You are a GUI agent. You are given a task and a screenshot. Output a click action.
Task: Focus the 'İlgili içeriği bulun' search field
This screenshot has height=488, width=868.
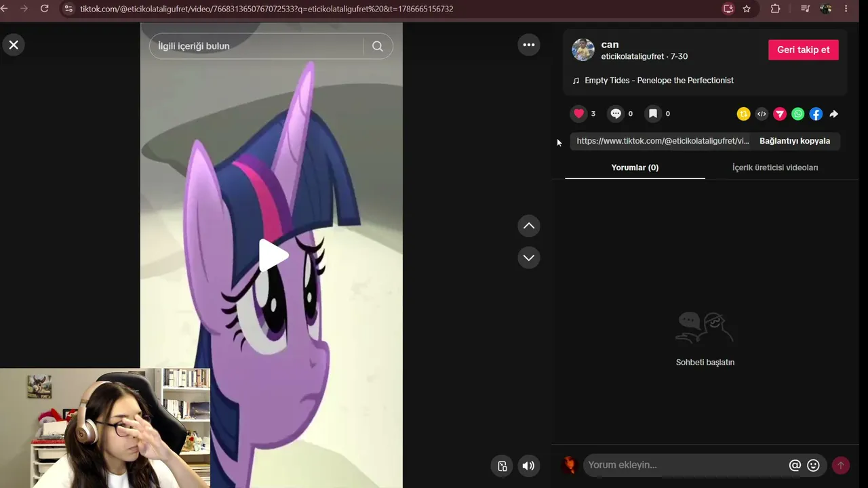258,46
